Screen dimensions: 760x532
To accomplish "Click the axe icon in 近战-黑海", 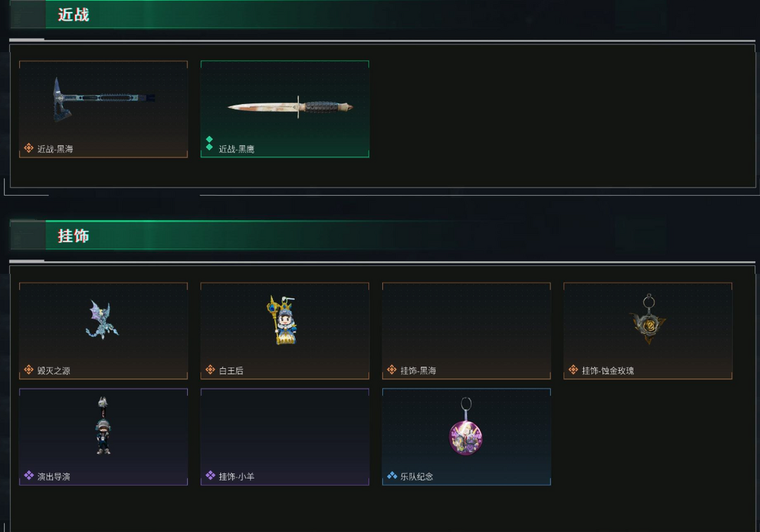I will (x=103, y=99).
